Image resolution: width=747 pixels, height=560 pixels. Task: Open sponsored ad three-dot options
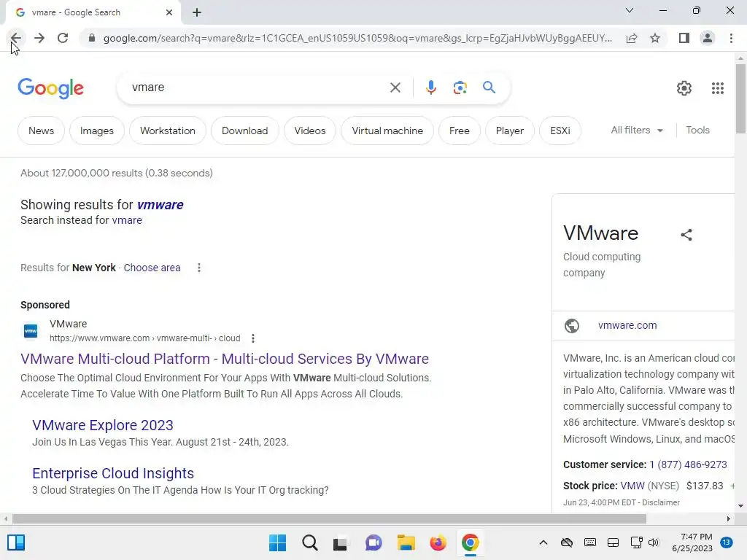[253, 338]
